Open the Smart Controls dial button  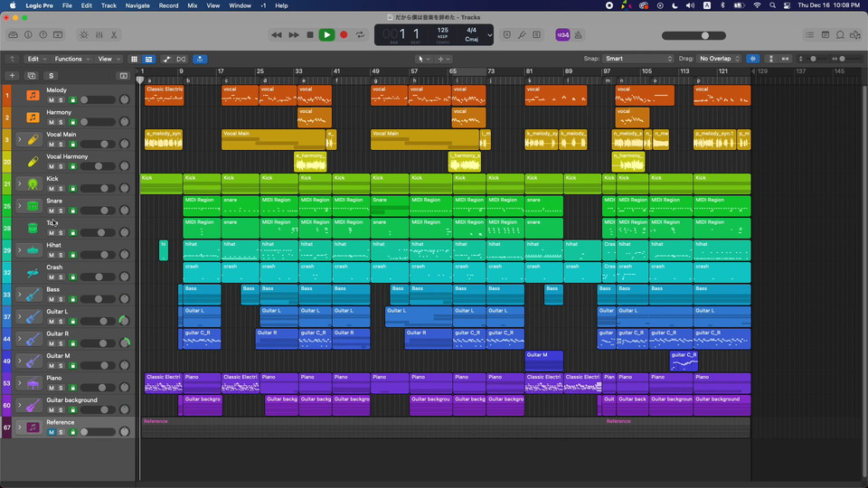point(84,35)
